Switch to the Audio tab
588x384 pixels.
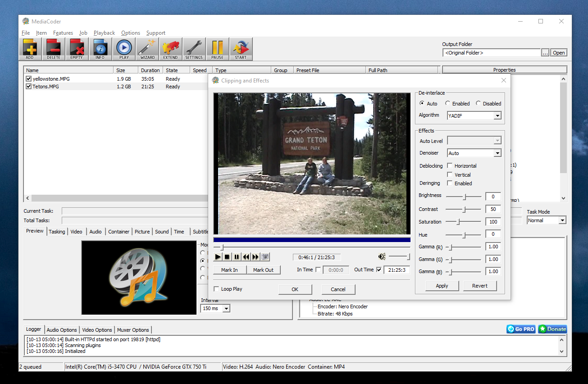tap(96, 232)
